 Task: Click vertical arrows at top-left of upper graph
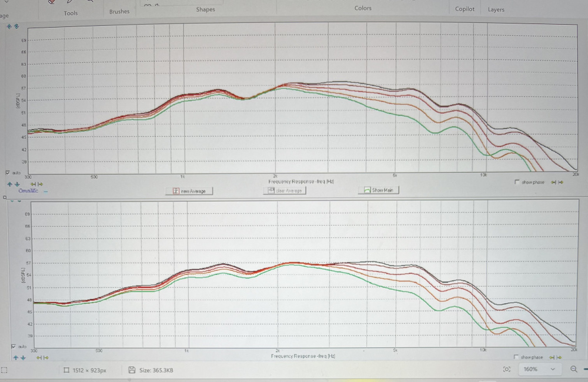13,26
